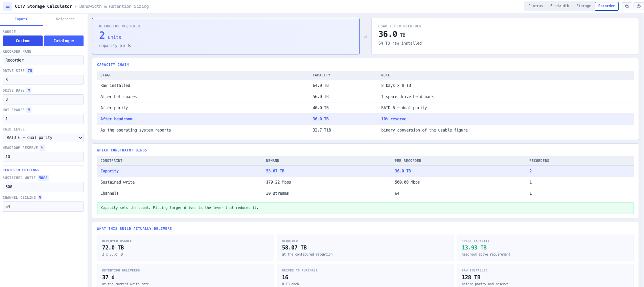This screenshot has height=287, width=644.
Task: Click the MBPS unit badge
Action: [x=43, y=178]
